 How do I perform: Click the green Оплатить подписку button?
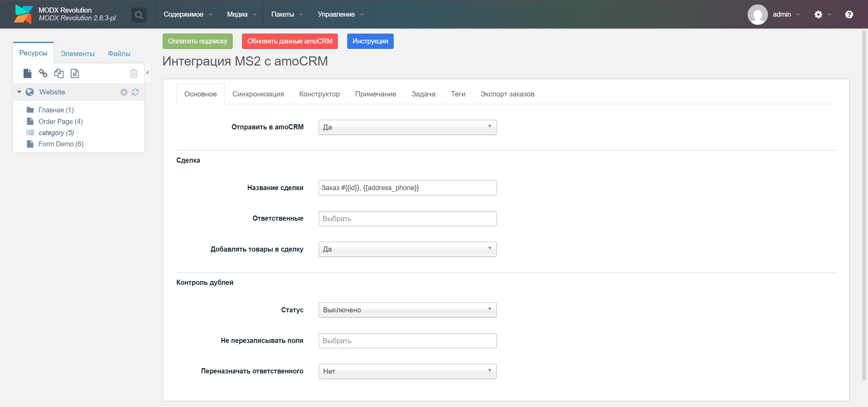pos(198,41)
